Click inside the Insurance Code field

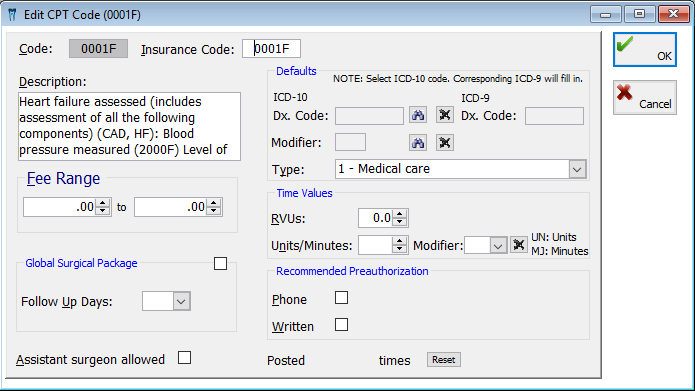point(271,48)
